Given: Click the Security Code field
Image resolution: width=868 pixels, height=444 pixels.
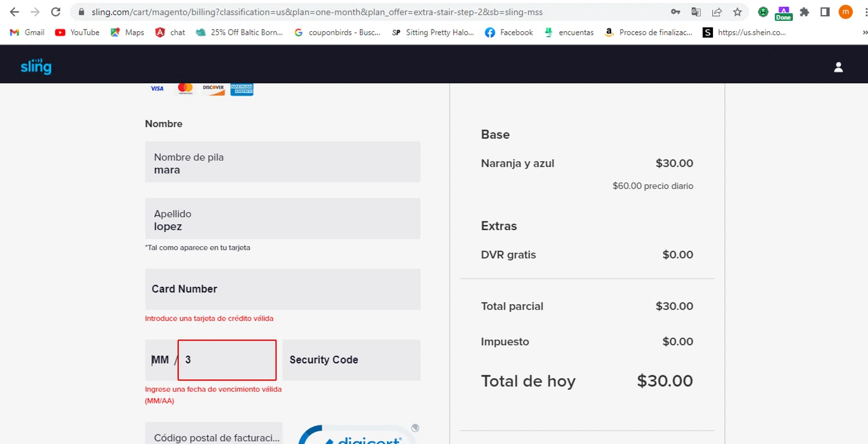Looking at the screenshot, I should click(351, 360).
